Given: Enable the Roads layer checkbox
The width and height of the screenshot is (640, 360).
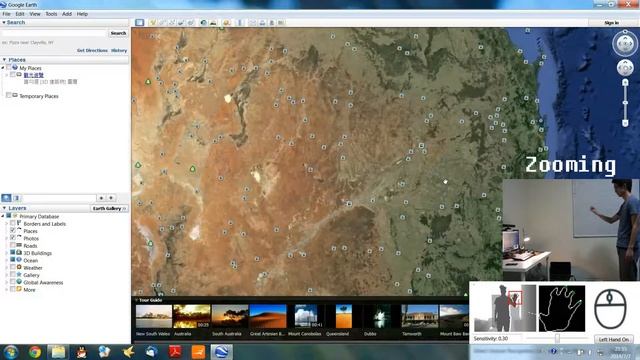Looking at the screenshot, I should pos(13,245).
